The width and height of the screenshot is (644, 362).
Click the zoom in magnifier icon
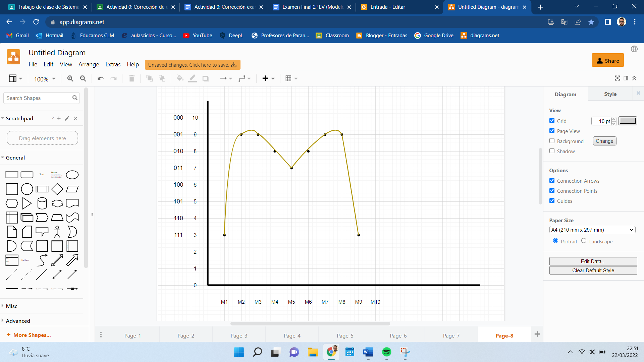point(70,78)
